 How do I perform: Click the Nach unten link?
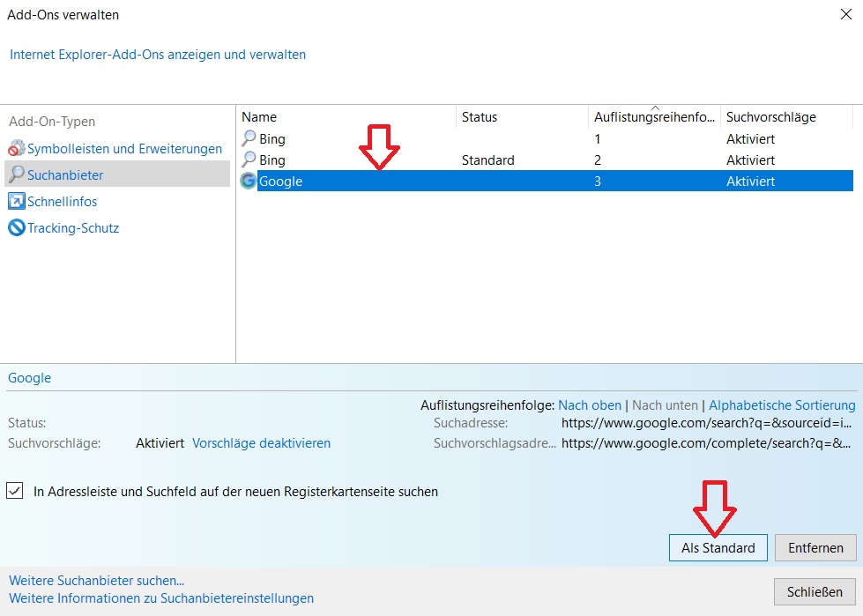[665, 405]
